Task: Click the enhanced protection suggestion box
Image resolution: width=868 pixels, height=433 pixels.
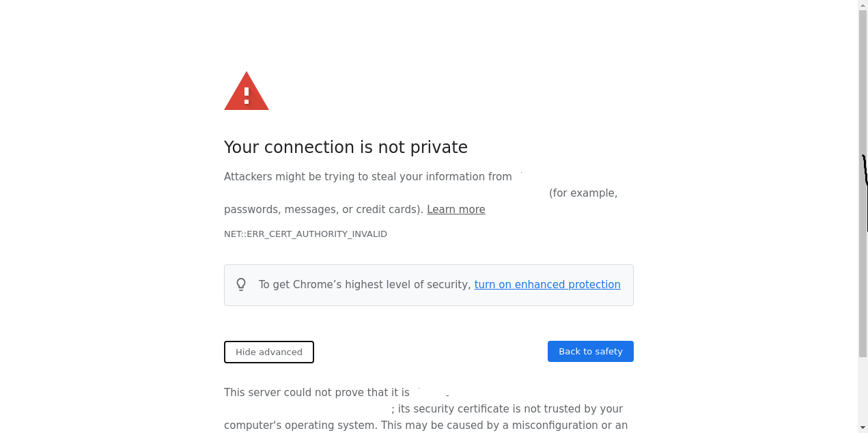Action: (429, 285)
